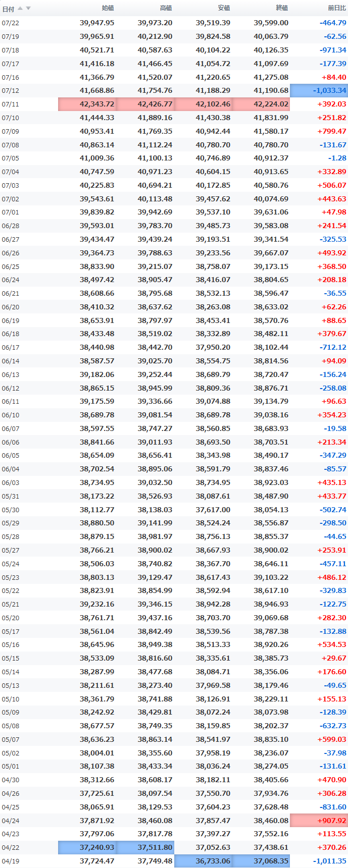Image resolution: width=348 pixels, height=868 pixels.
Task: Click the 日付 column header
Action: pyautogui.click(x=8, y=9)
